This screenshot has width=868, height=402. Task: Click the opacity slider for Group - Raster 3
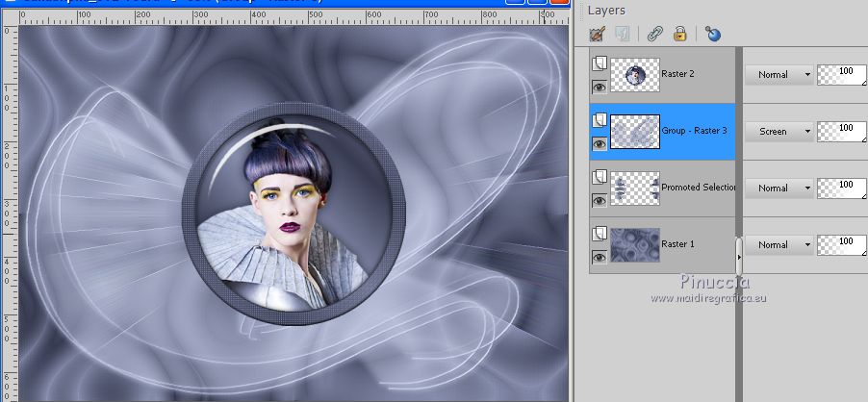(x=840, y=131)
